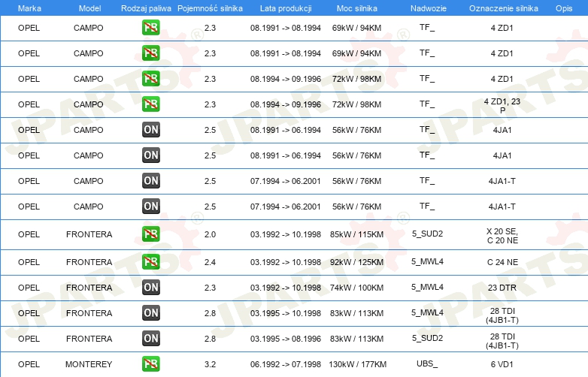
Task: Select the engine capacity cell 2.4
Action: click(210, 262)
